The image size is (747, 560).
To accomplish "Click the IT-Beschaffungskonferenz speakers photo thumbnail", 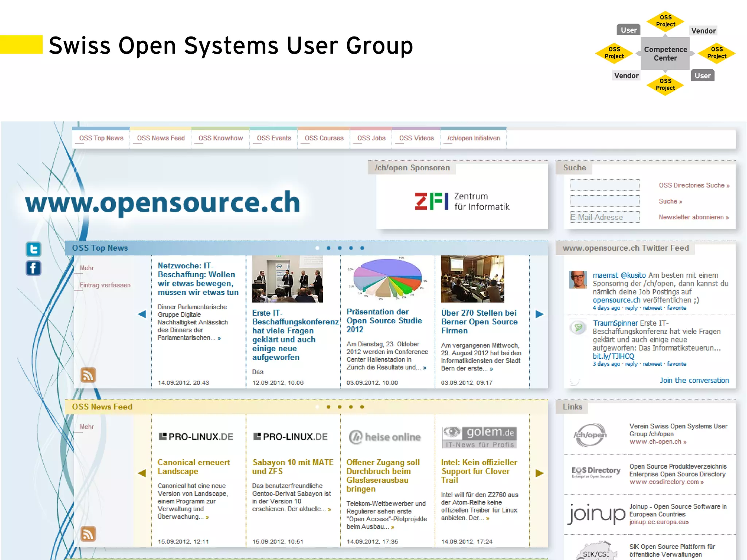I will click(287, 279).
